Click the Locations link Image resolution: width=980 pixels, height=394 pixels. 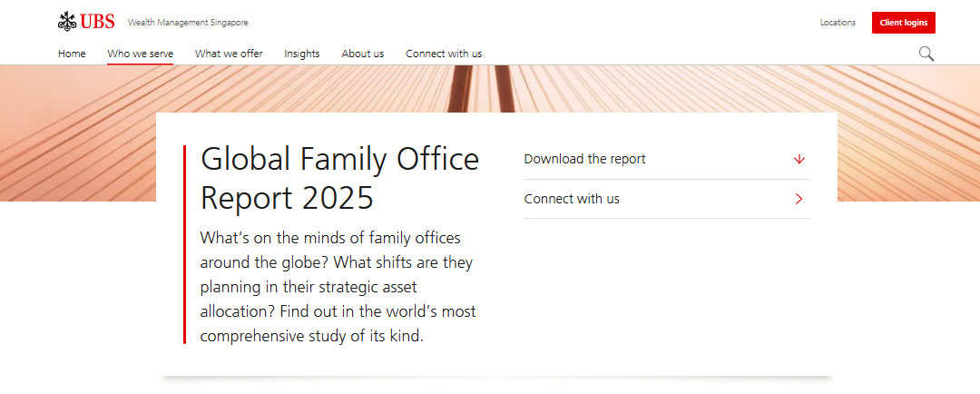[x=838, y=23]
